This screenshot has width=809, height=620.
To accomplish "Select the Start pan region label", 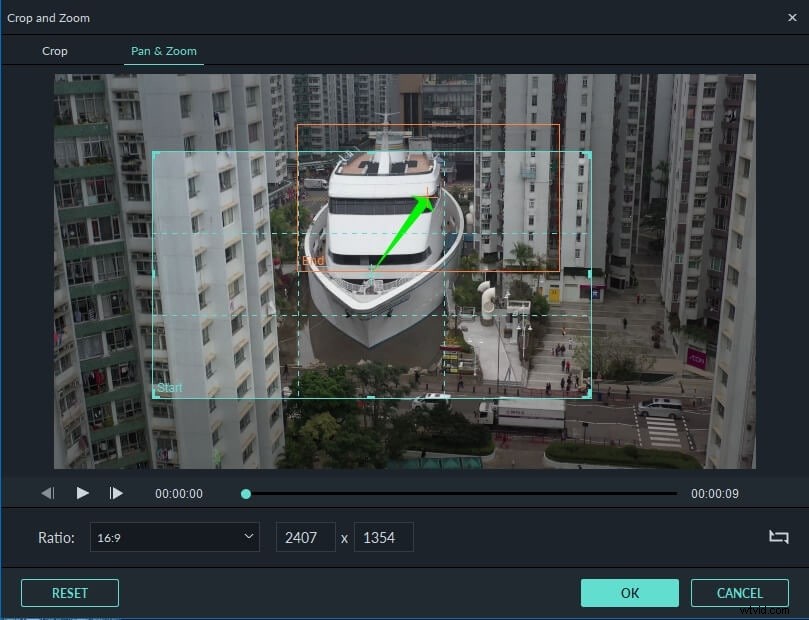I will [168, 388].
